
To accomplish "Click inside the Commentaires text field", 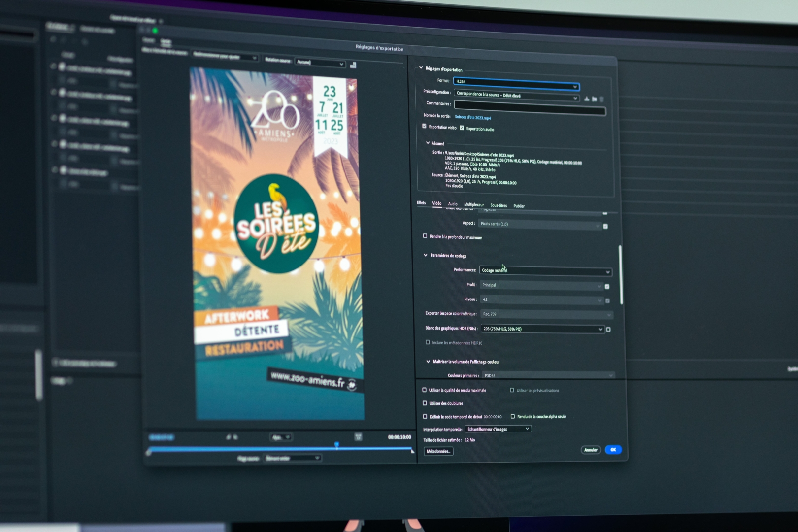I will click(x=530, y=107).
